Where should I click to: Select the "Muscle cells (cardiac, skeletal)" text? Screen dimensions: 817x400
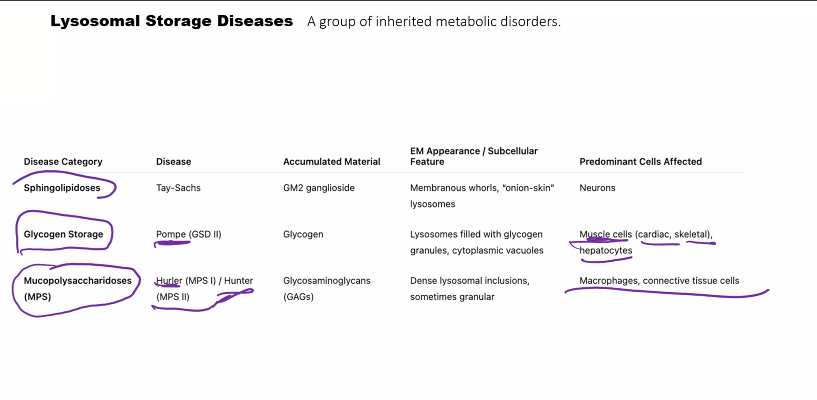point(645,235)
